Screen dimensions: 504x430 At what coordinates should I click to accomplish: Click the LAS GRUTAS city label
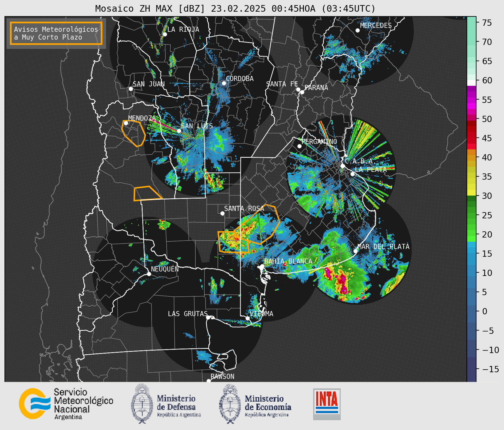(188, 314)
